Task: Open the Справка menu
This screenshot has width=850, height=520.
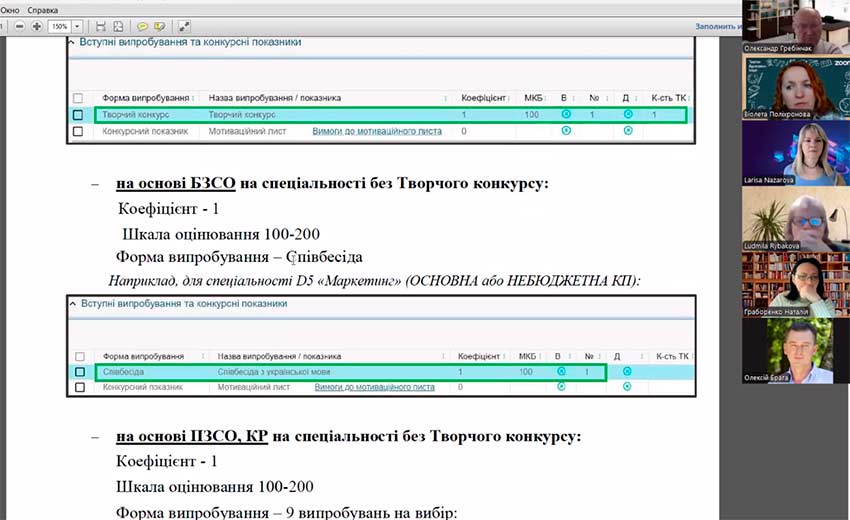Action: (43, 8)
